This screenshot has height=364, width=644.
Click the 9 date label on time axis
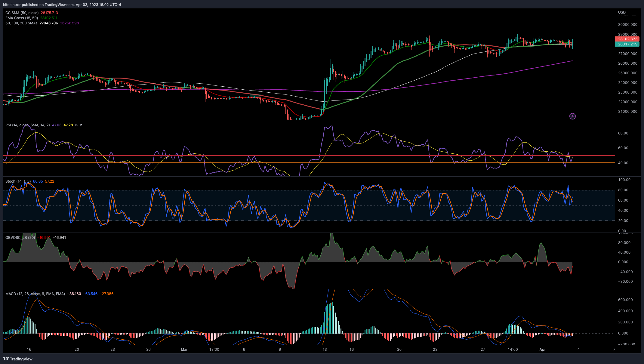tap(280, 350)
